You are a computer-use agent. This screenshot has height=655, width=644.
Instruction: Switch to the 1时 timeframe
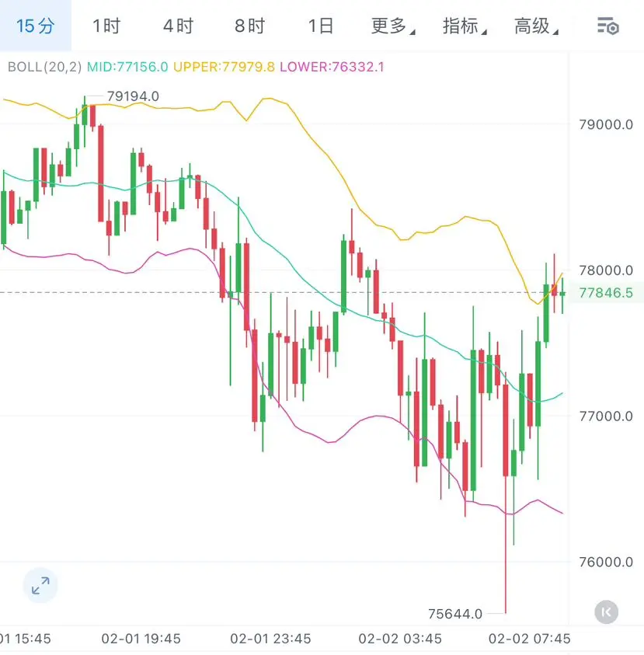coord(106,26)
